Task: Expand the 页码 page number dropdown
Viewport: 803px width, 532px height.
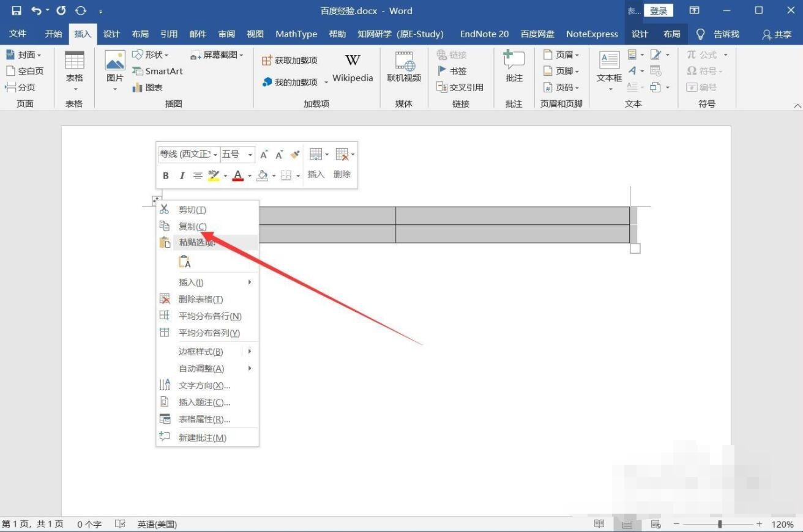Action: click(x=577, y=88)
